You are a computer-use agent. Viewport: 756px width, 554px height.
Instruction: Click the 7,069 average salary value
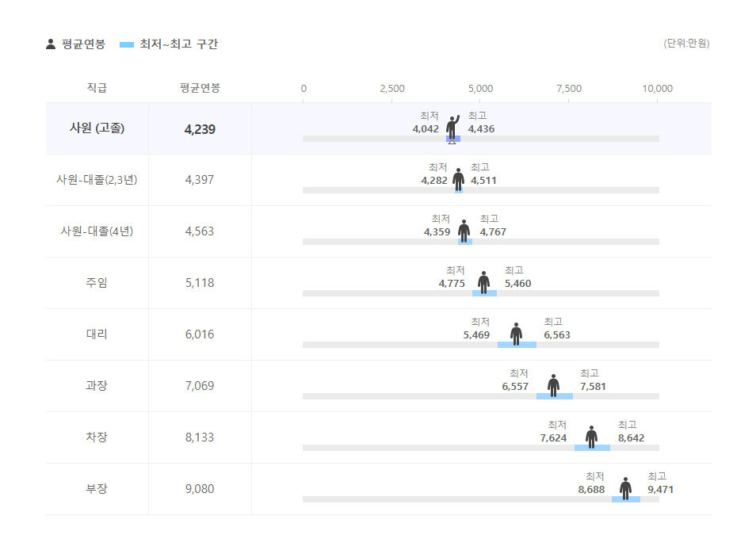tap(200, 386)
